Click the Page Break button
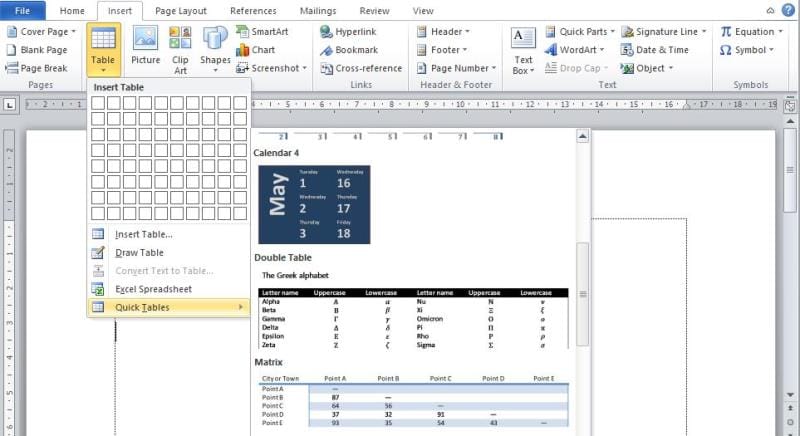 point(37,68)
